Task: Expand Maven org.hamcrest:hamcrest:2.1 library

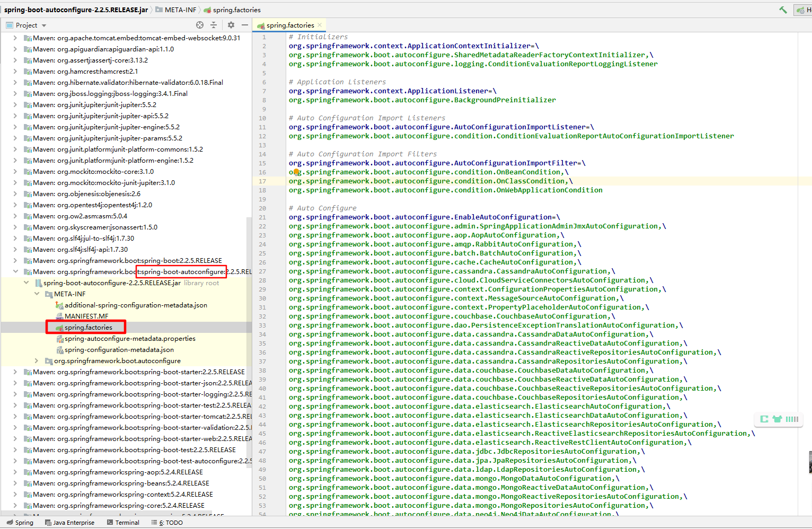Action: pos(15,71)
